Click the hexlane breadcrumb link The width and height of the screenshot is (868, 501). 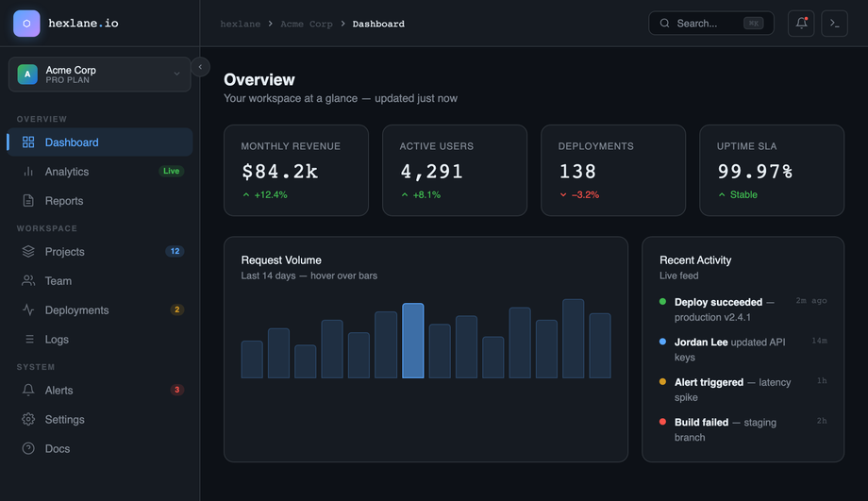tap(241, 24)
